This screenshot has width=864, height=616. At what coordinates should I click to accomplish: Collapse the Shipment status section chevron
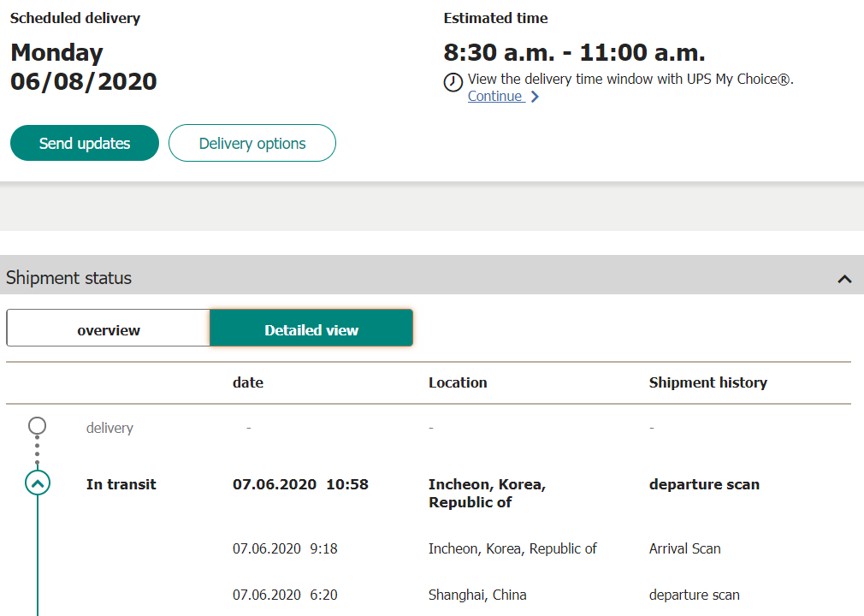[844, 278]
